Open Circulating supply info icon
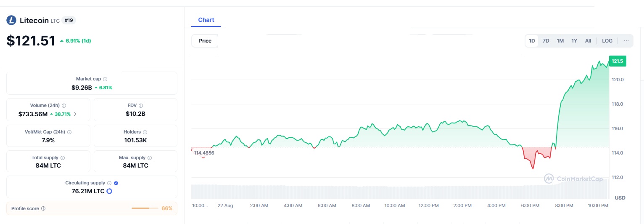 point(109,183)
